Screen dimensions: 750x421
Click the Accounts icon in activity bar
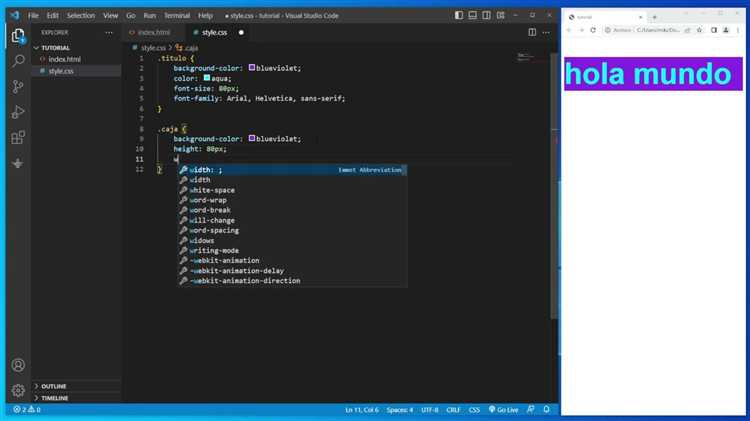18,366
